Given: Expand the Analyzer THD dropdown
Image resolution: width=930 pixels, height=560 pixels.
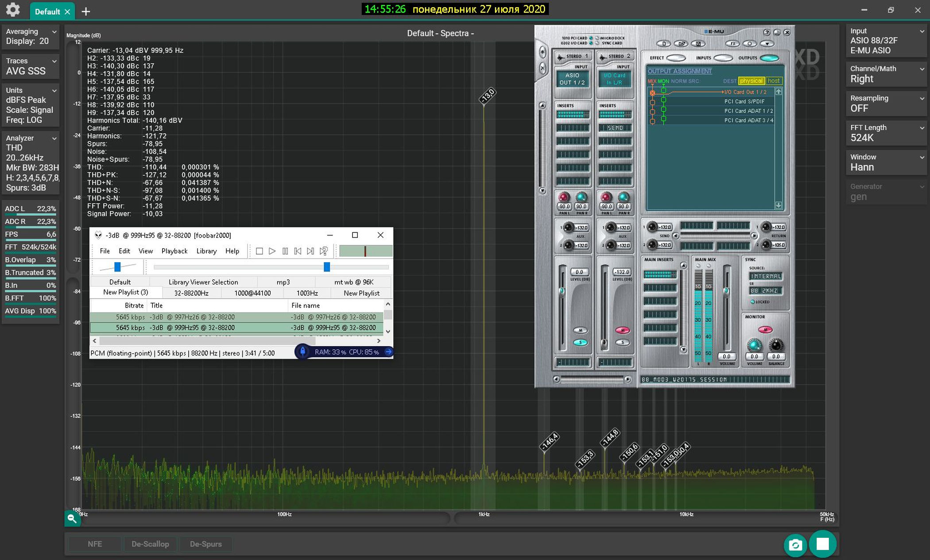Looking at the screenshot, I should pyautogui.click(x=31, y=162).
